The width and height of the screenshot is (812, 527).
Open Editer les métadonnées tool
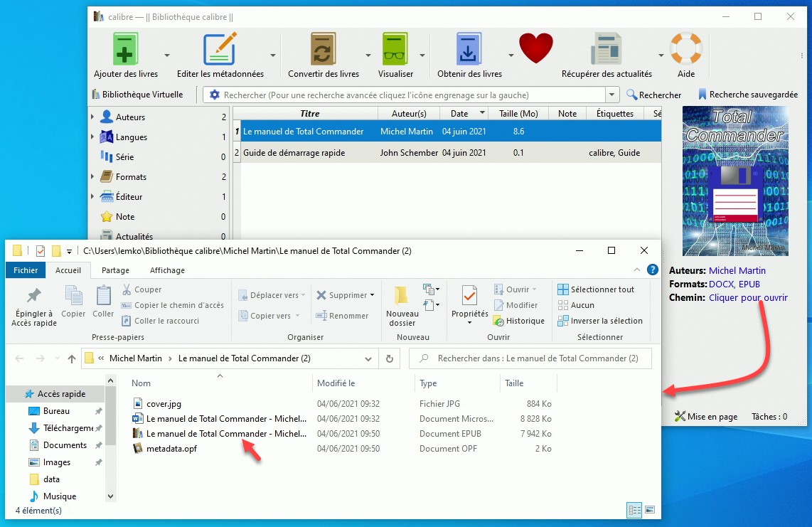pyautogui.click(x=220, y=50)
